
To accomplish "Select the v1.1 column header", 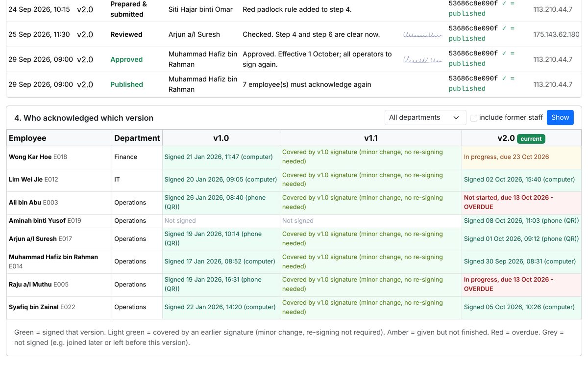I will coord(371,138).
